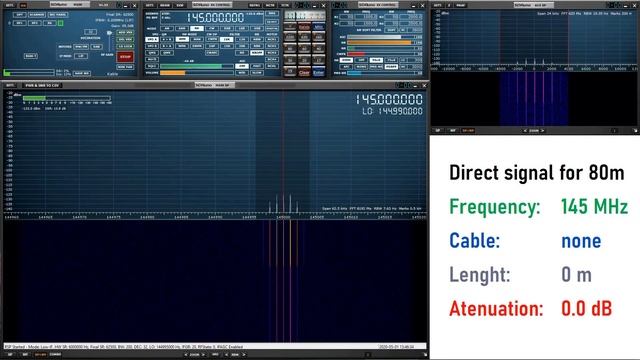This screenshot has height=360, width=640.
Task: Open MEM PAN memory panel
Action: click(125, 67)
